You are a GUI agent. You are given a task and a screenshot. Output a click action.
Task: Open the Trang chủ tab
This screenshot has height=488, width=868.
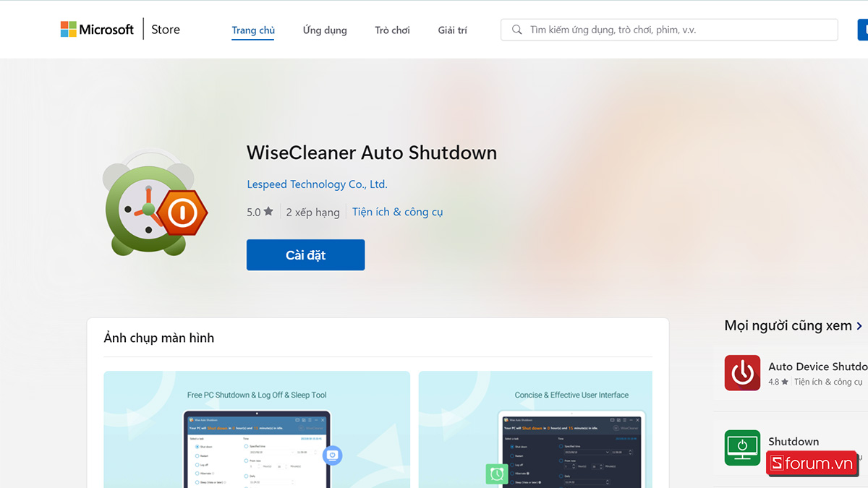[x=253, y=30]
